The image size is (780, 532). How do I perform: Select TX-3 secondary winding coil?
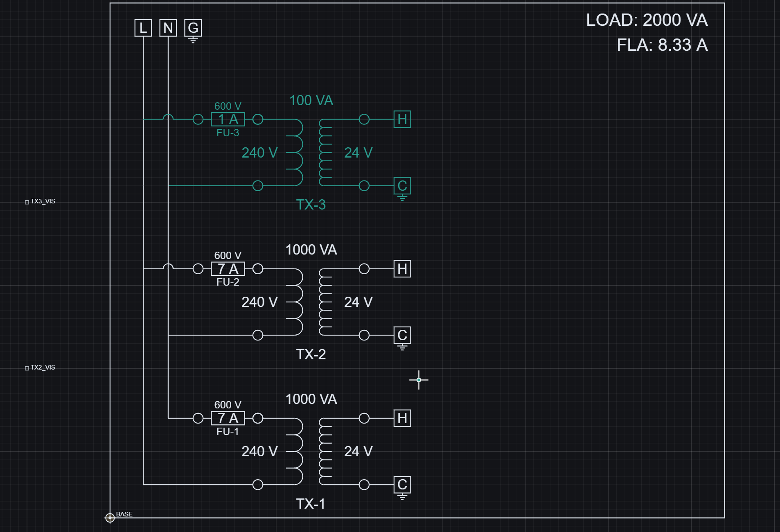(325, 153)
